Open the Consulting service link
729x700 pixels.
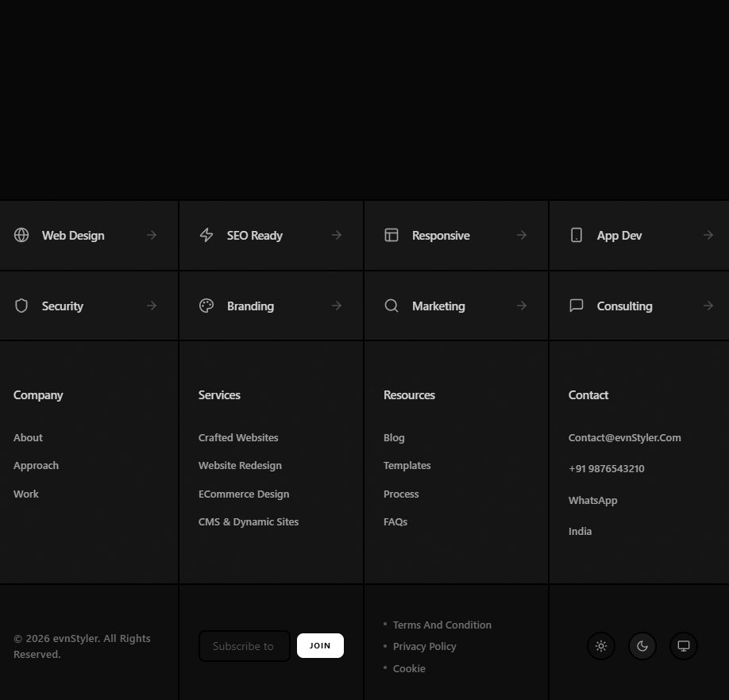pyautogui.click(x=639, y=306)
